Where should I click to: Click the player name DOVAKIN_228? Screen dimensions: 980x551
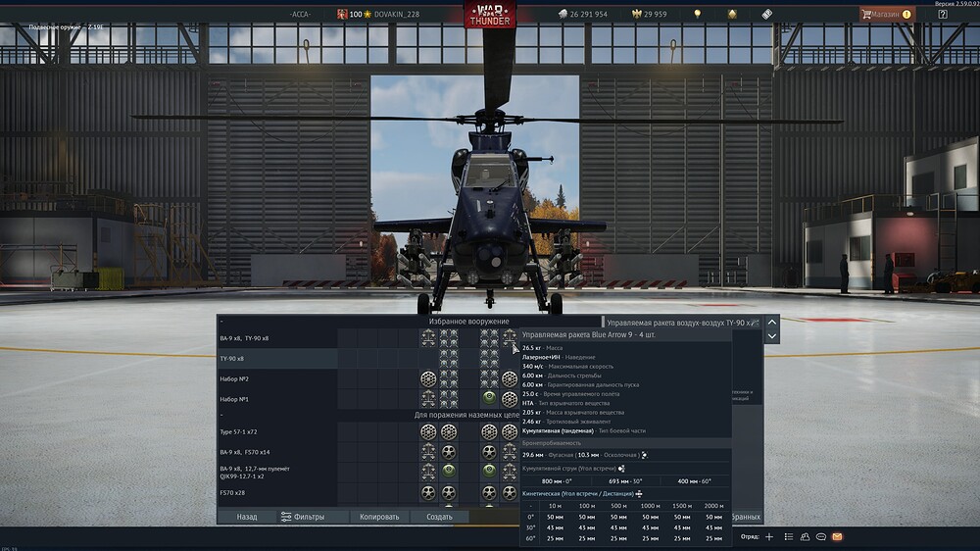397,14
